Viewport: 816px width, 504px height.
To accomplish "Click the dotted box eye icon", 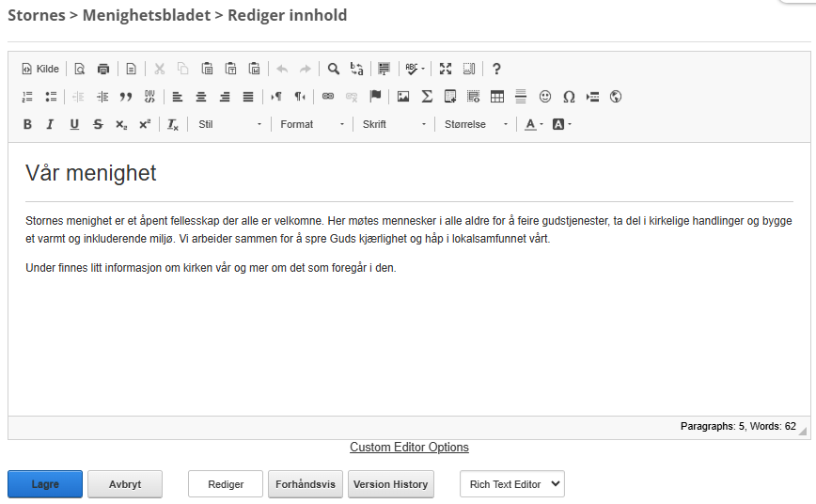I will pyautogui.click(x=474, y=97).
